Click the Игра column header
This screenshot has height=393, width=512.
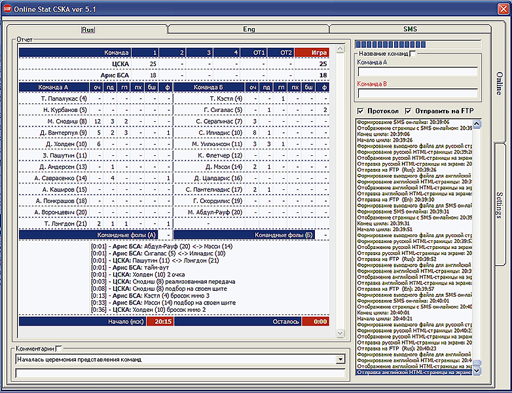[x=312, y=52]
